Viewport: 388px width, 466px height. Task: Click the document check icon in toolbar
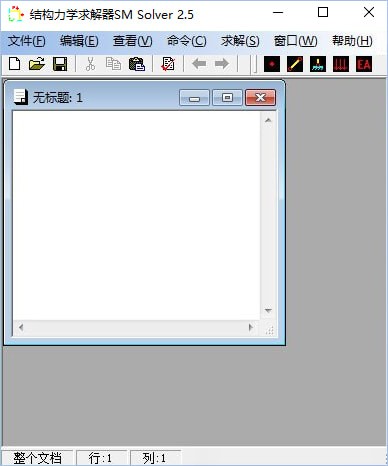168,64
